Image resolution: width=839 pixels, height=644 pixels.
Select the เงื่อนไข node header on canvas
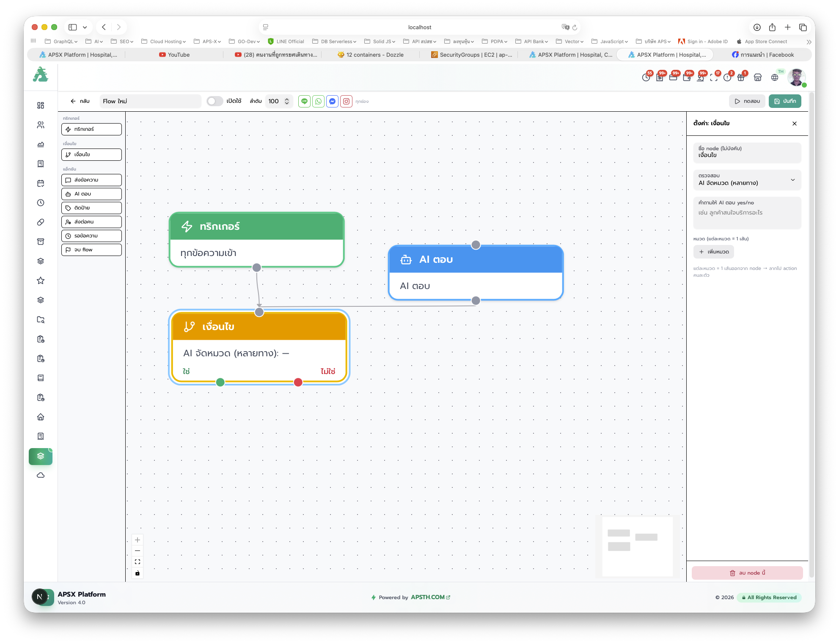[259, 326]
